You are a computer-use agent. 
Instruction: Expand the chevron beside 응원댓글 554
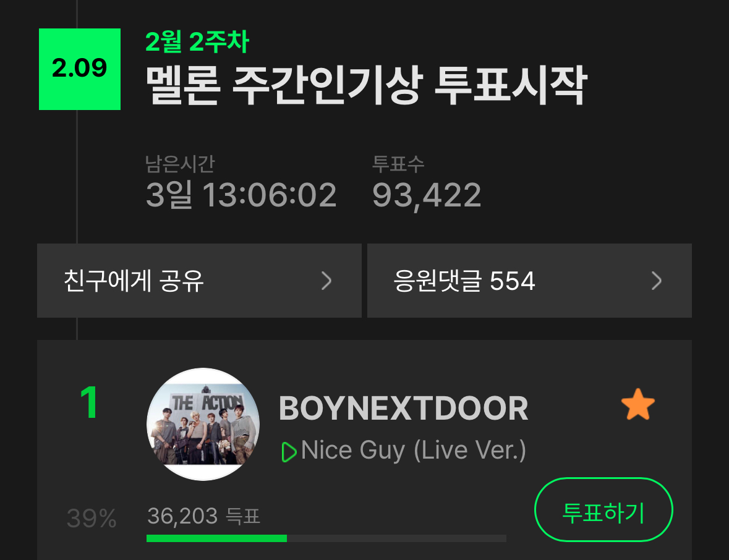click(x=657, y=281)
